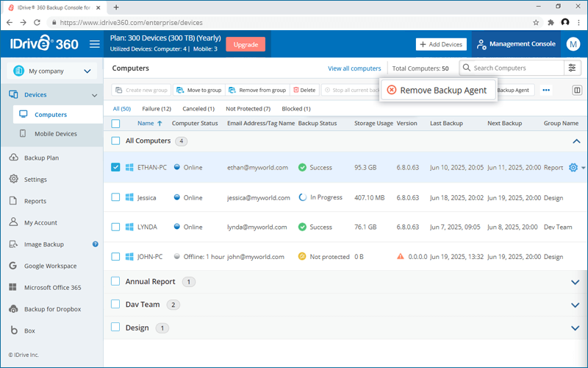Open a new browser tab
The image size is (588, 368).
pyautogui.click(x=116, y=7)
